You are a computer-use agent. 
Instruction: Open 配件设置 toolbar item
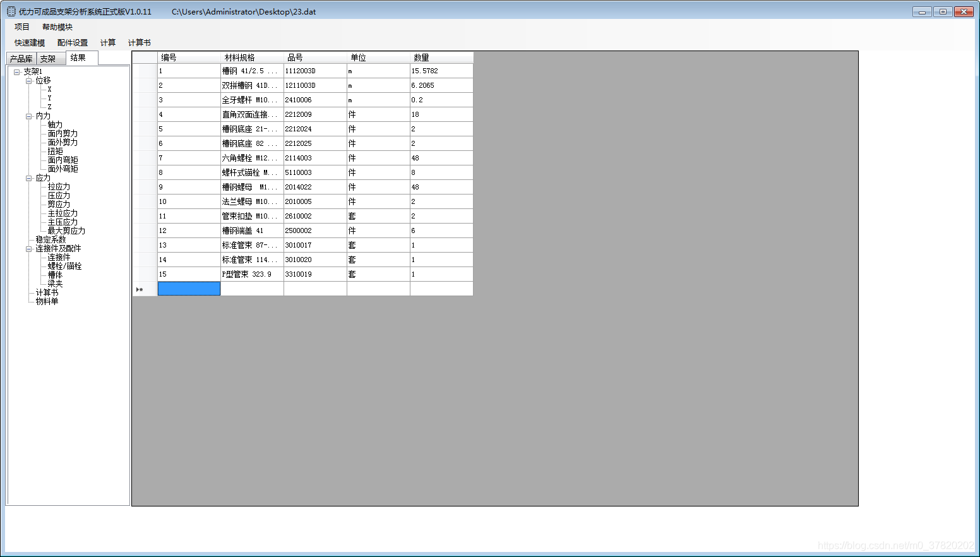73,43
